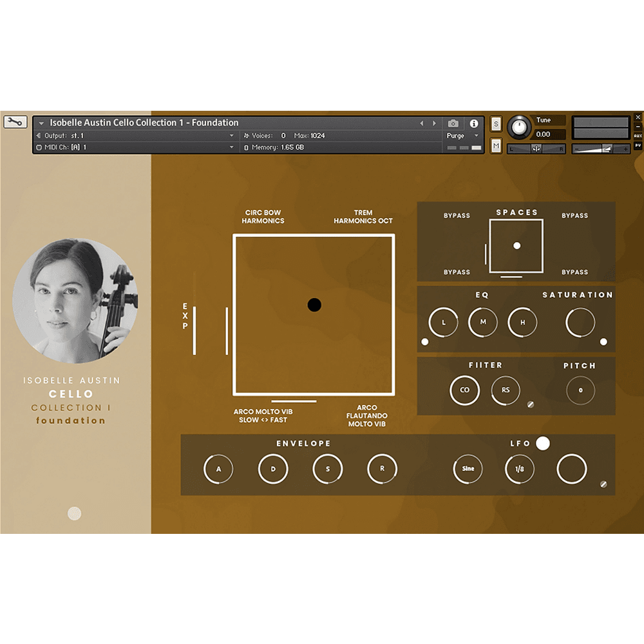Screen dimensions: 644x644
Task: Click the Tune knob
Action: [519, 127]
